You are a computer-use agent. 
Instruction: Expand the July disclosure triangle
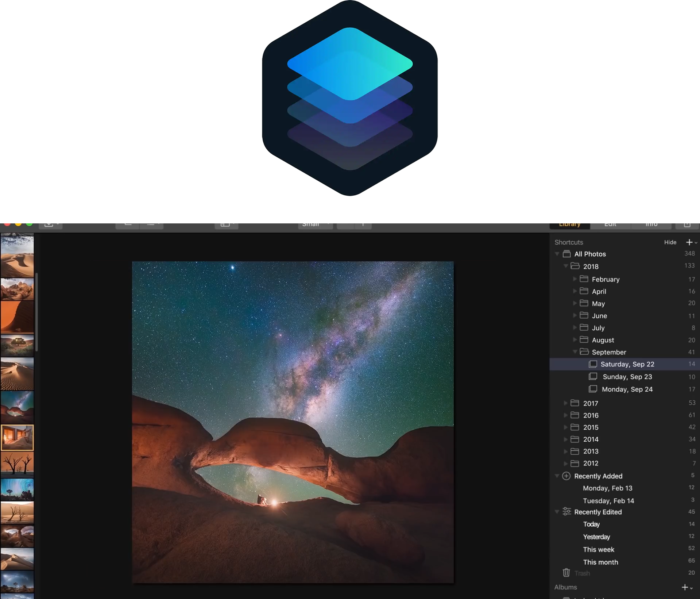[575, 327]
